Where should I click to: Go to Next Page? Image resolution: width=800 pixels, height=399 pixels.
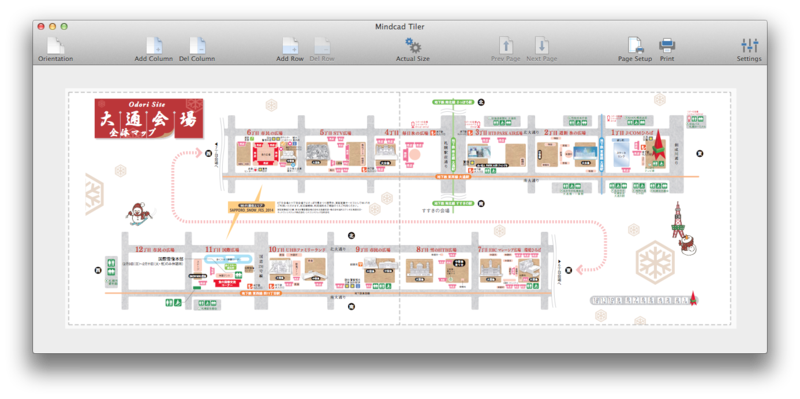[x=541, y=46]
